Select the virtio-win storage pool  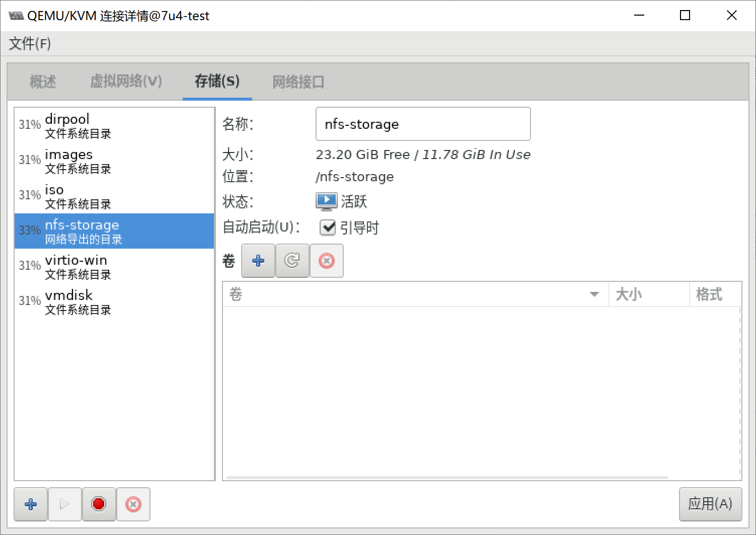tap(114, 266)
